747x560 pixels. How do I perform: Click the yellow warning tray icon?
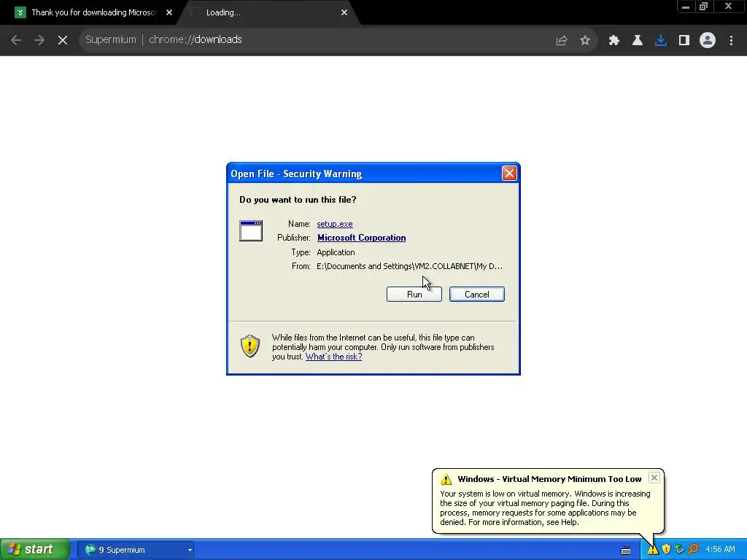[653, 550]
